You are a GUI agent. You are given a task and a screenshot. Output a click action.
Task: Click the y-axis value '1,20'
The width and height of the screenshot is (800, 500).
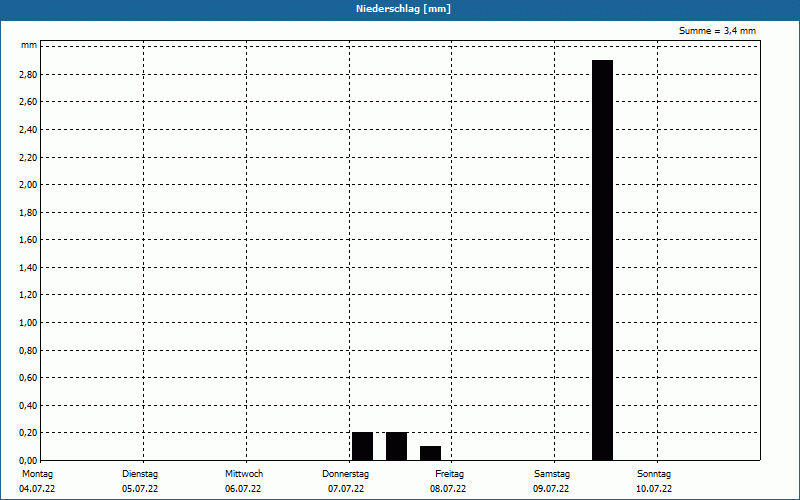point(28,295)
